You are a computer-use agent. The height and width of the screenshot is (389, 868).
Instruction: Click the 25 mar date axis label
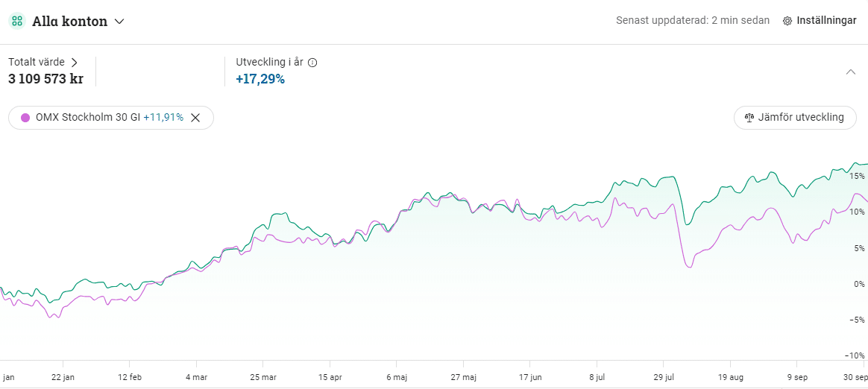click(263, 377)
